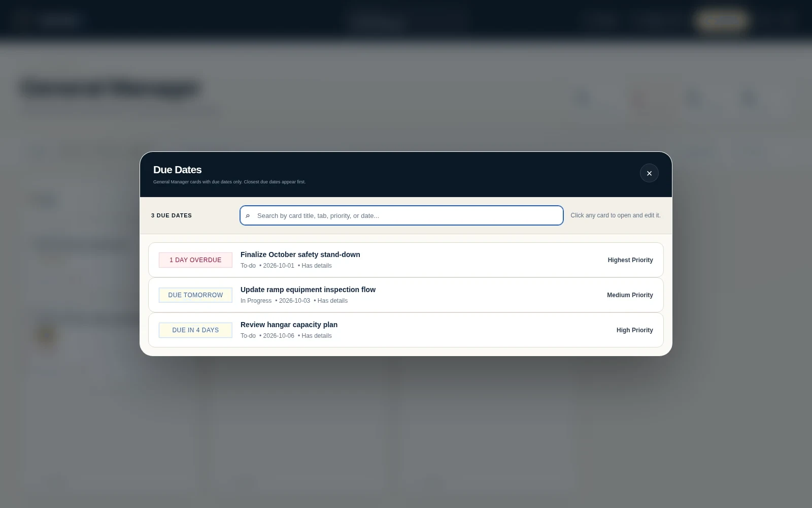Open the Update ramp equipment inspection flow card

(x=406, y=295)
